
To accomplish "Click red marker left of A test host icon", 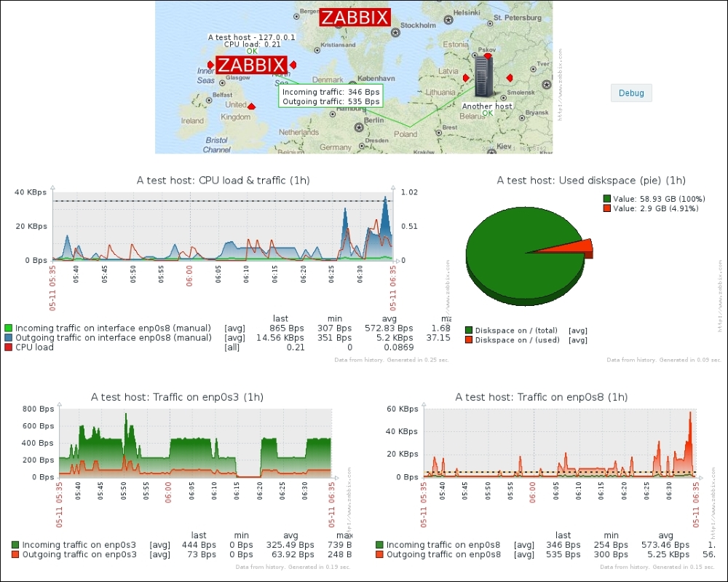I will 210,65.
